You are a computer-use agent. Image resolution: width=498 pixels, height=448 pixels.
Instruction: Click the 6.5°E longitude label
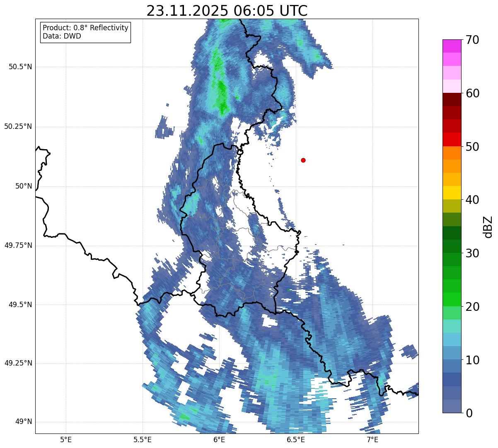[296, 439]
